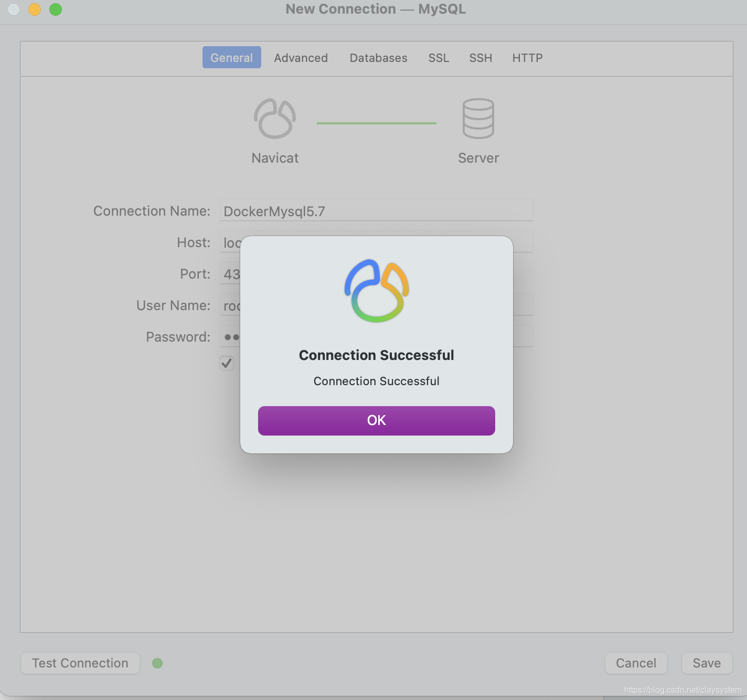The height and width of the screenshot is (700, 747).
Task: Click the Test Connection button
Action: tap(80, 663)
